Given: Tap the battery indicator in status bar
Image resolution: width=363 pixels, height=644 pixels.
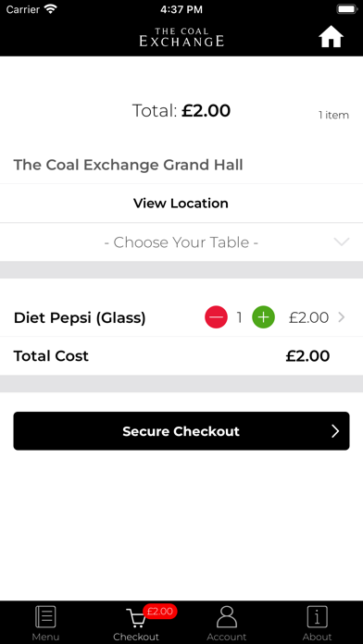Looking at the screenshot, I should (347, 9).
